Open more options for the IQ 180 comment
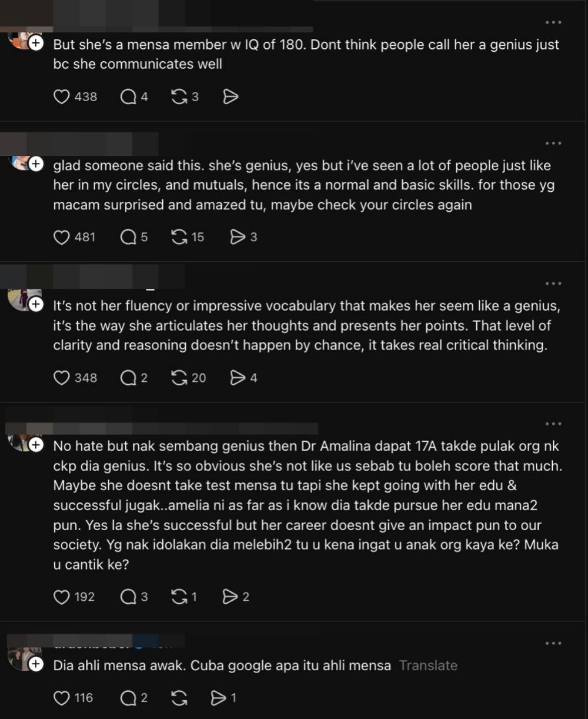The width and height of the screenshot is (588, 719). (x=553, y=22)
